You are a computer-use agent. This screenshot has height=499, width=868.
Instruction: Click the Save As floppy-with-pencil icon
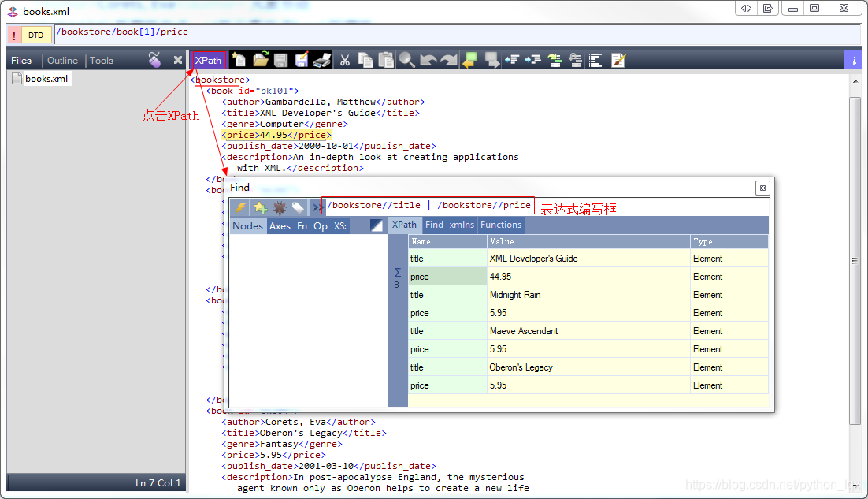tap(301, 61)
